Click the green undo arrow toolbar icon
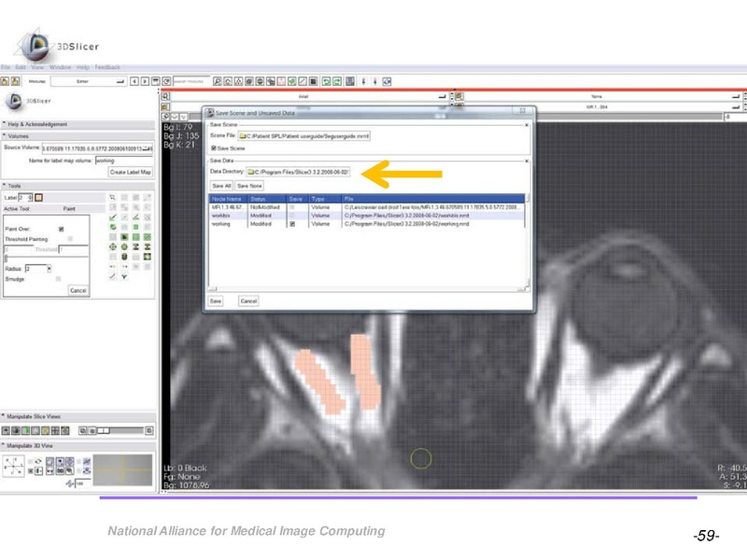The width and height of the screenshot is (747, 560). [326, 81]
